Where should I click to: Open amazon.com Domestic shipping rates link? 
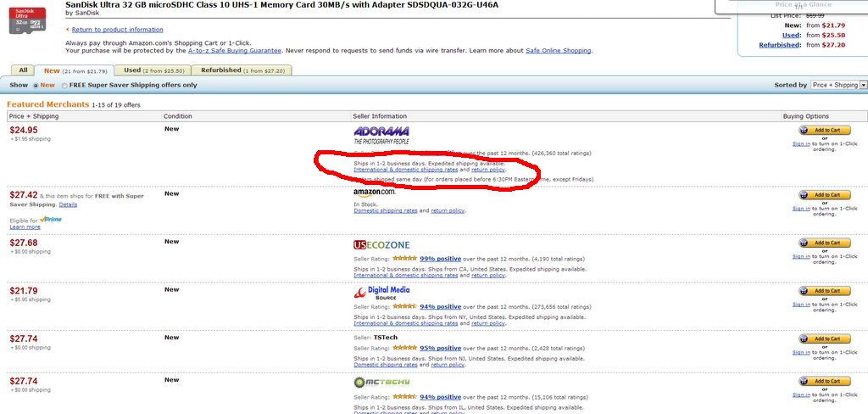(x=386, y=210)
